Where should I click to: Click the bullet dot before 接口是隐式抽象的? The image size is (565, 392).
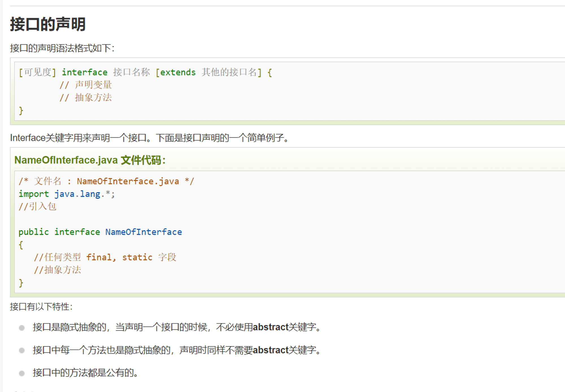tap(22, 328)
